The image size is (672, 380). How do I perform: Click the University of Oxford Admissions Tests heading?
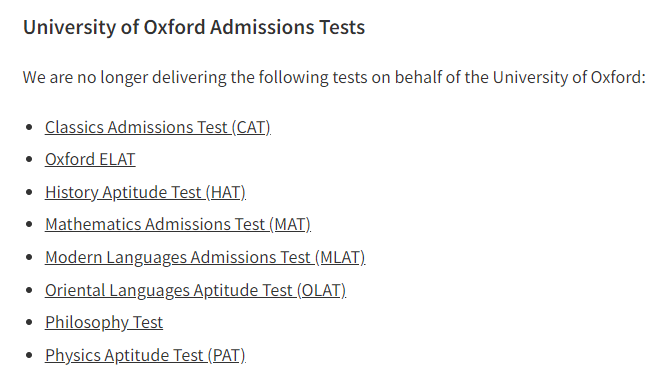pos(194,27)
